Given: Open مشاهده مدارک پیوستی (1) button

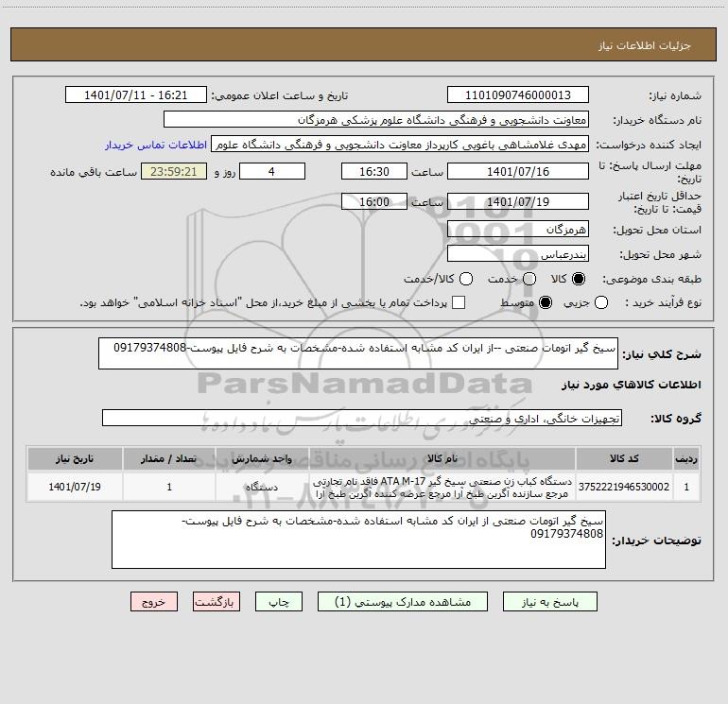Looking at the screenshot, I should click(x=403, y=602).
